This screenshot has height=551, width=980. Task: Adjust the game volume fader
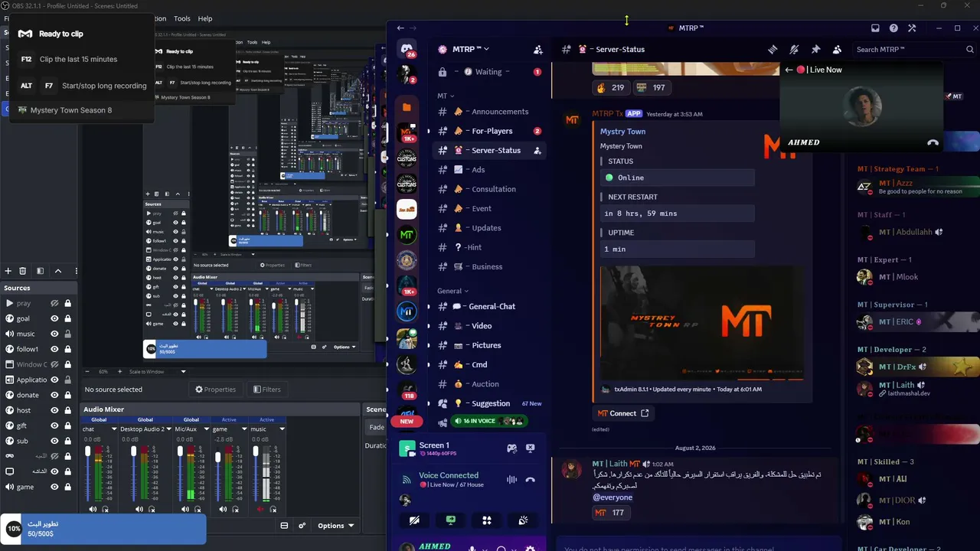[x=218, y=456]
